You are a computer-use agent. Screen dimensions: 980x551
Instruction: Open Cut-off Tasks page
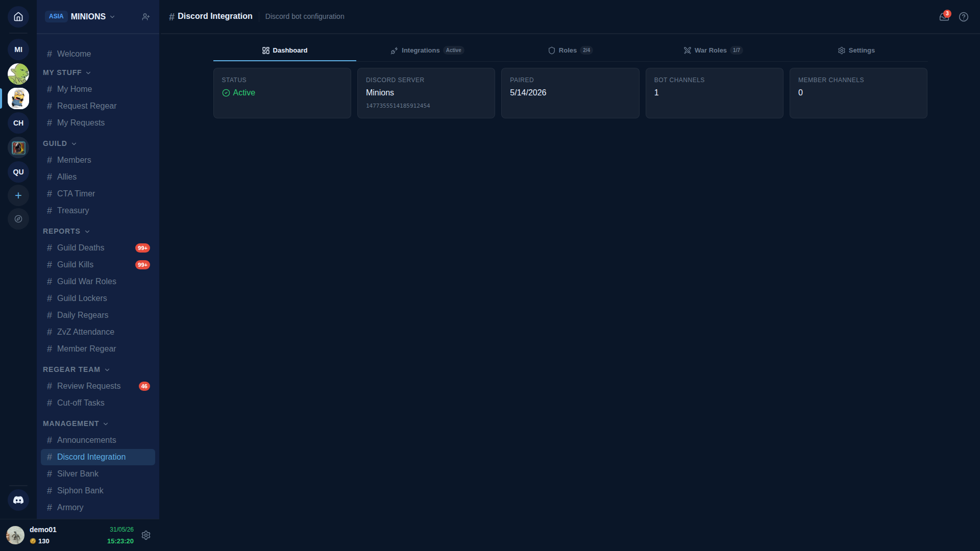pos(98,403)
